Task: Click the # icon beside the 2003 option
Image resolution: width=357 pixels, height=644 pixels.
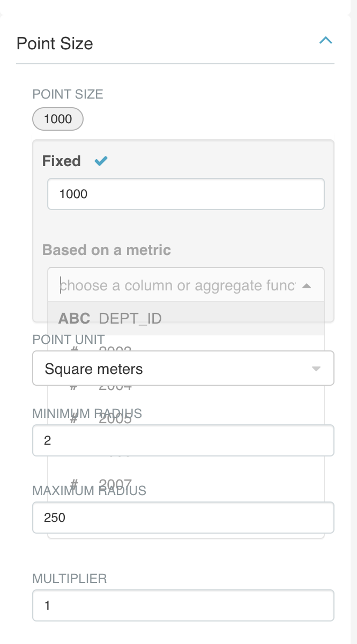Action: 75,348
